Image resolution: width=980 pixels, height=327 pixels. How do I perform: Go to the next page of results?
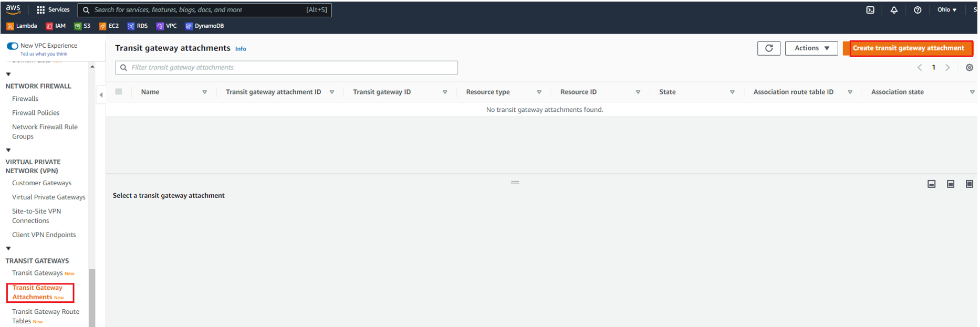(x=947, y=68)
